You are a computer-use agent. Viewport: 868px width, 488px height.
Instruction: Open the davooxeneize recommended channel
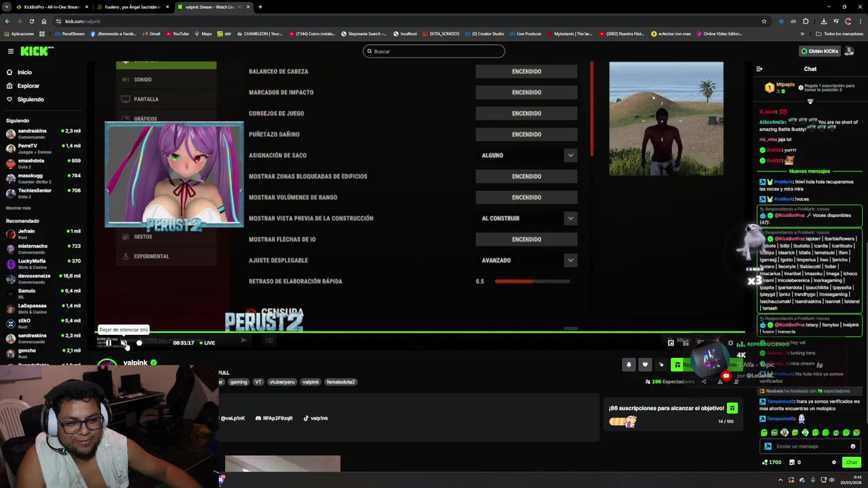[43, 279]
